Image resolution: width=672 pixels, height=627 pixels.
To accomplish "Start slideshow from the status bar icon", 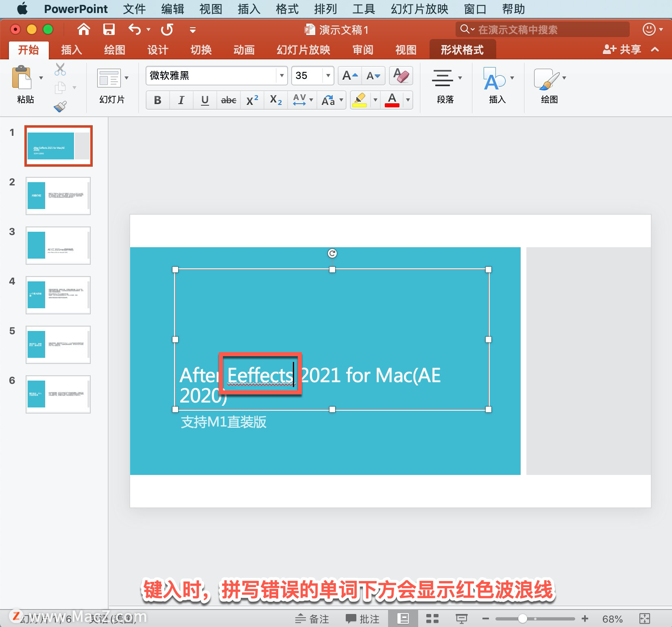I will [461, 619].
